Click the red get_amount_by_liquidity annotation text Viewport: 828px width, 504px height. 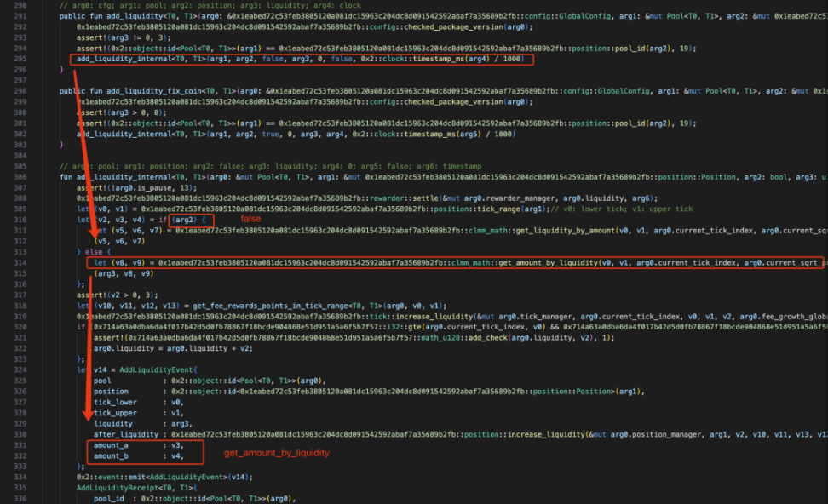(277, 453)
